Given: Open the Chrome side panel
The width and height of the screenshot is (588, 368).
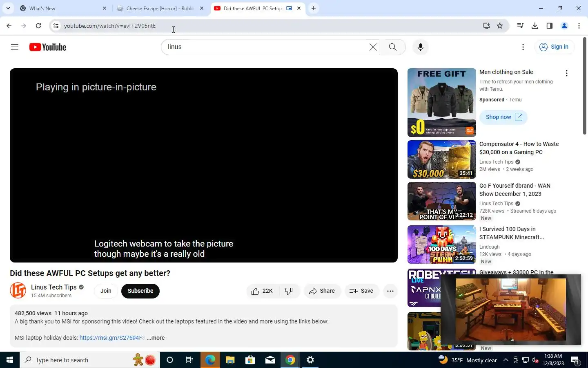Looking at the screenshot, I should 550,26.
